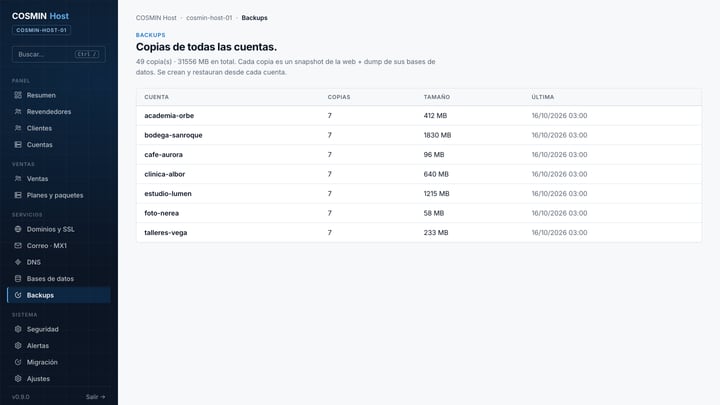Click the DNS diamond icon
Screen dimensions: 720x405
(18, 262)
